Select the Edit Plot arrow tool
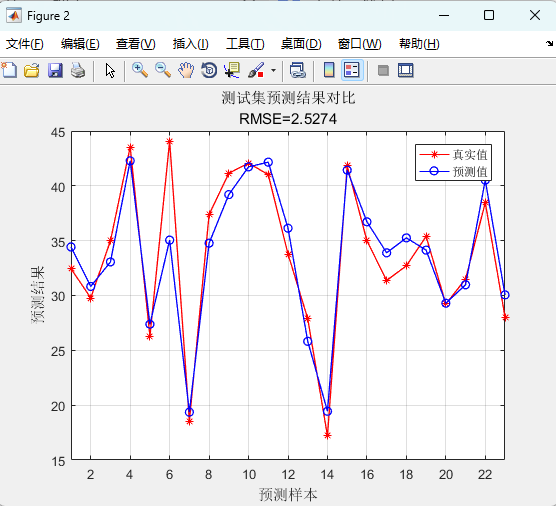 pos(110,70)
